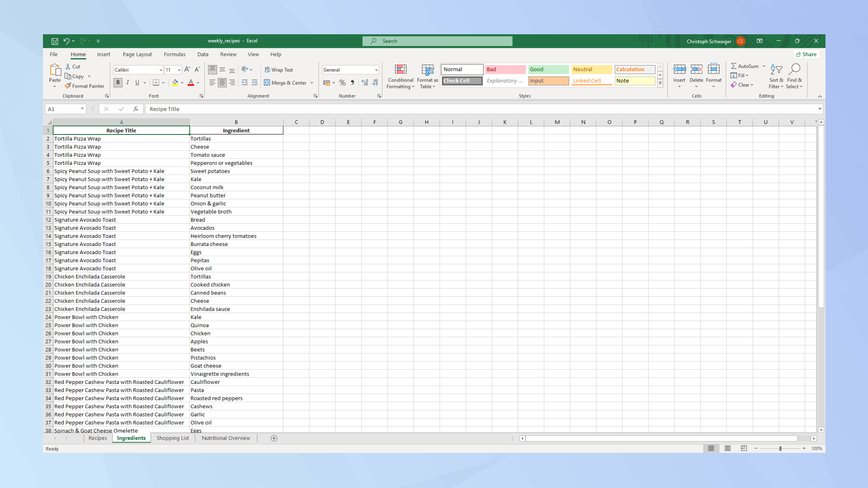The image size is (868, 488).
Task: Open the Formulas ribbon tab
Action: coord(174,54)
